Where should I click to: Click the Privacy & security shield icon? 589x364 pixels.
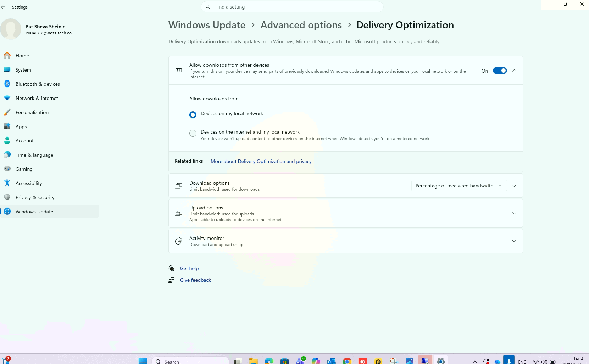coord(7,197)
